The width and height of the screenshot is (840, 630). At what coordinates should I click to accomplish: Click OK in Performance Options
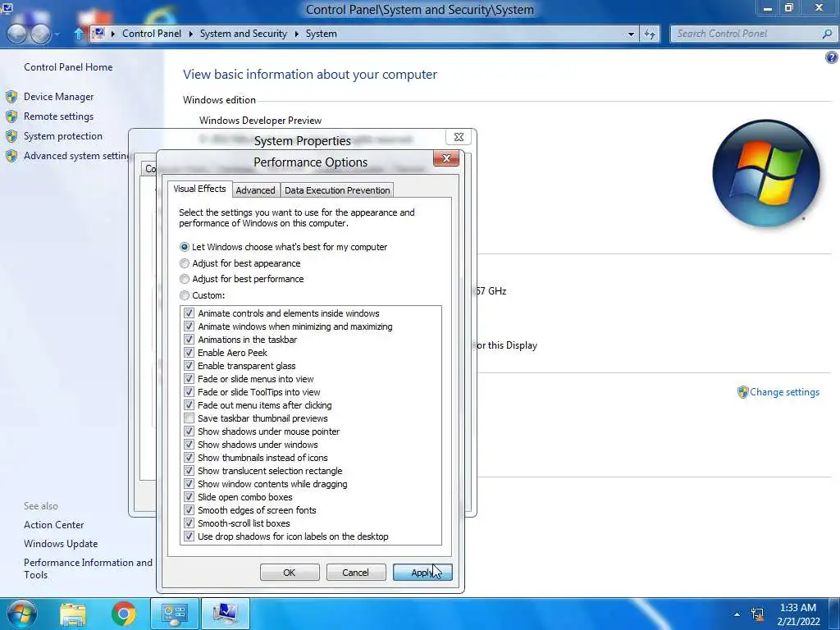click(x=290, y=573)
